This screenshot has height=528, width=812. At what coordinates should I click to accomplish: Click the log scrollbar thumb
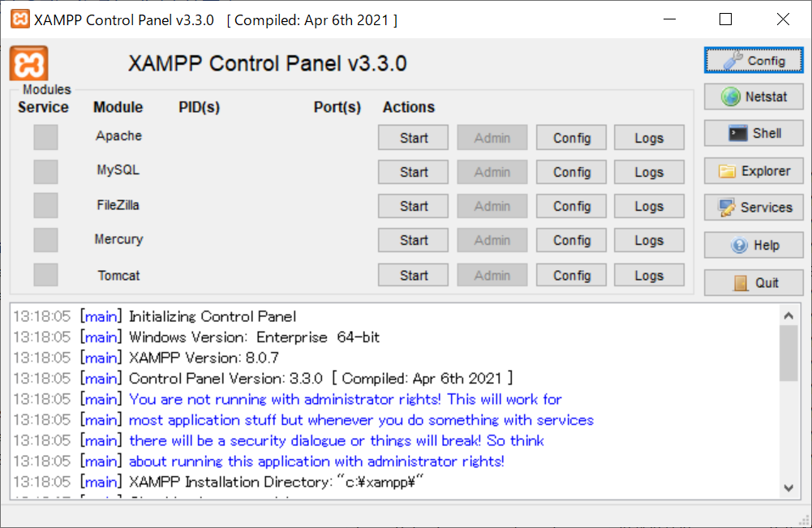click(x=788, y=354)
